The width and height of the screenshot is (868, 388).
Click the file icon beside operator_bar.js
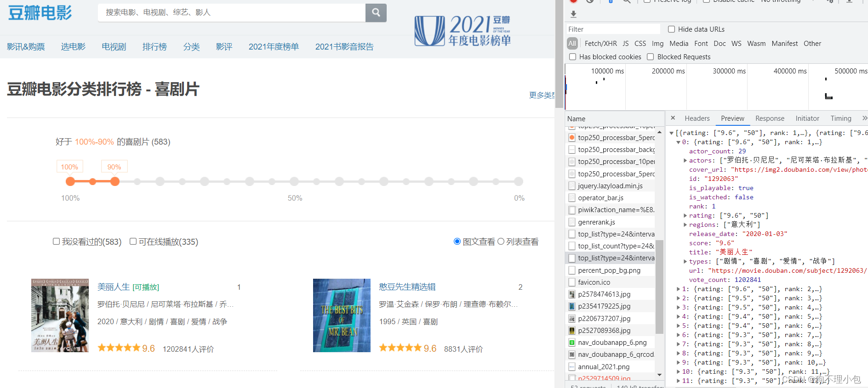pos(572,198)
